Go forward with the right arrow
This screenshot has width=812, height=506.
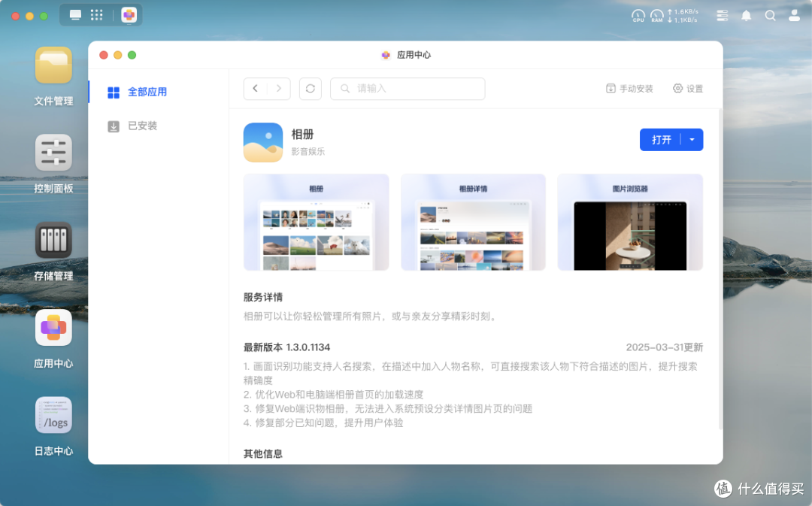coord(279,89)
